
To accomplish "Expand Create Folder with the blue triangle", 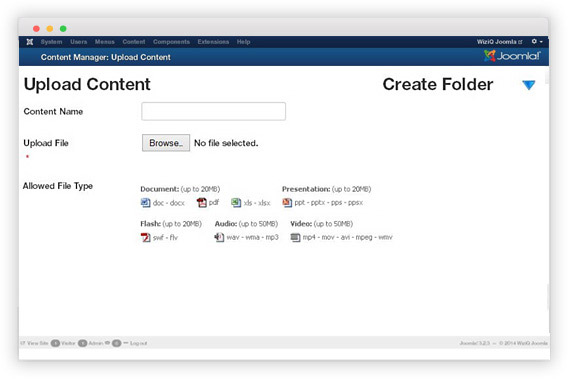I will point(529,85).
